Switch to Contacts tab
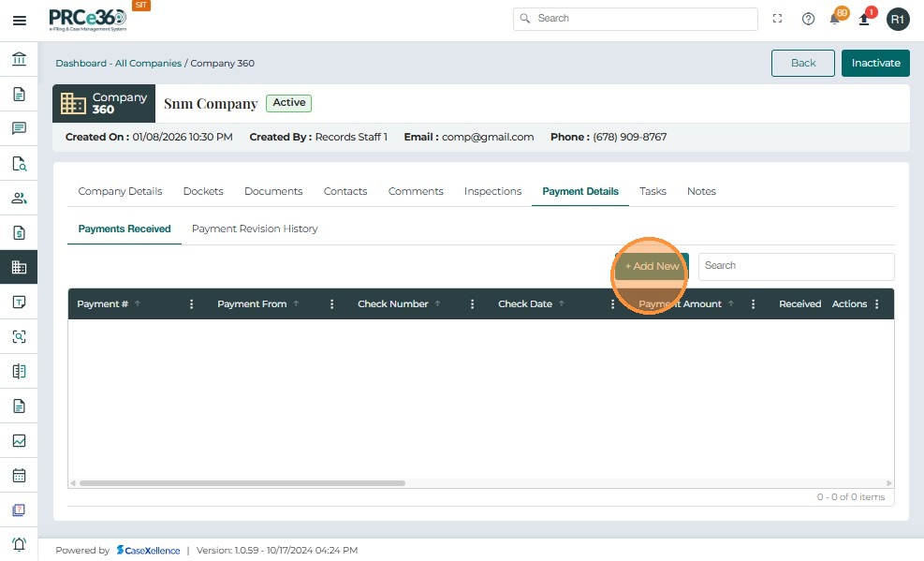 345,191
